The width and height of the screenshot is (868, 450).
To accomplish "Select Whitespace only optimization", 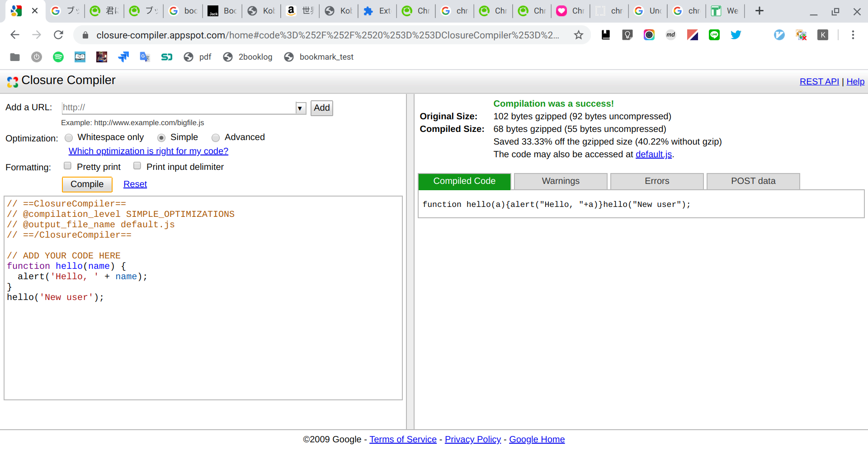I will tap(69, 138).
